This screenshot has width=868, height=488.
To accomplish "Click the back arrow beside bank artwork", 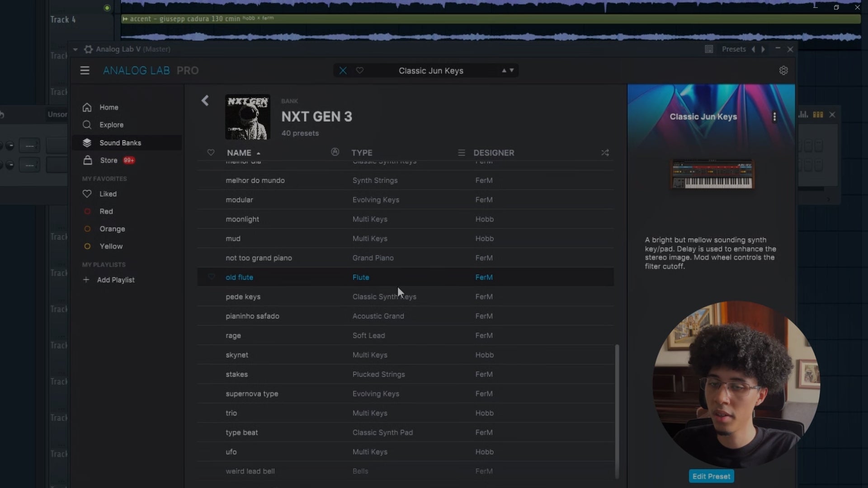I will [x=205, y=100].
